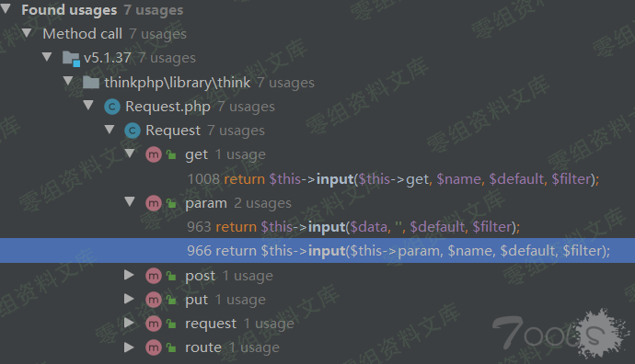Click the v5.1.37 module folder icon

coord(71,58)
